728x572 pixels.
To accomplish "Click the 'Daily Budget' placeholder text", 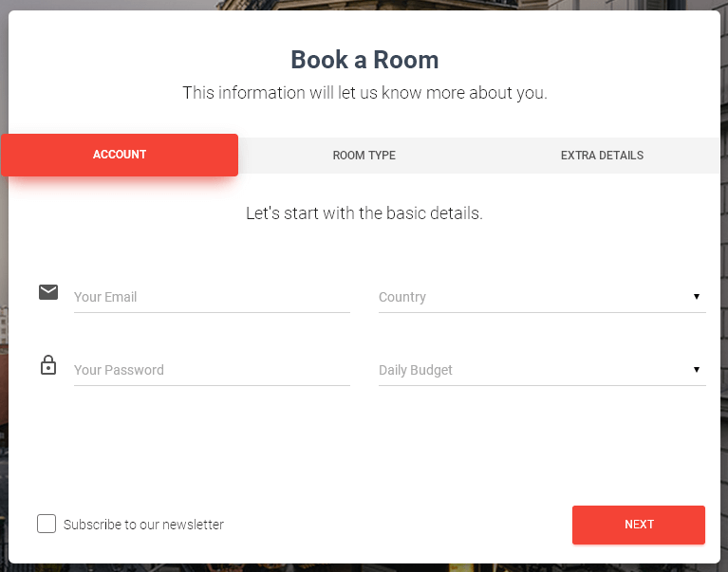I will 416,370.
